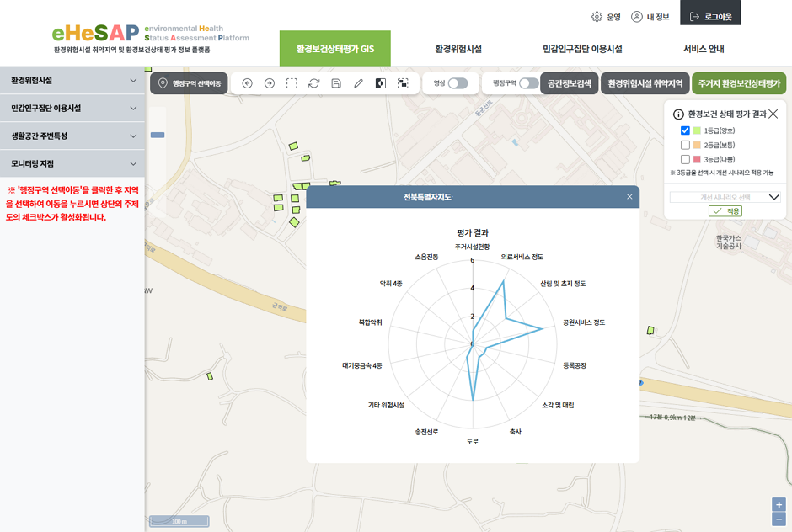Expand the 환경위험시설 sidebar section

point(72,80)
